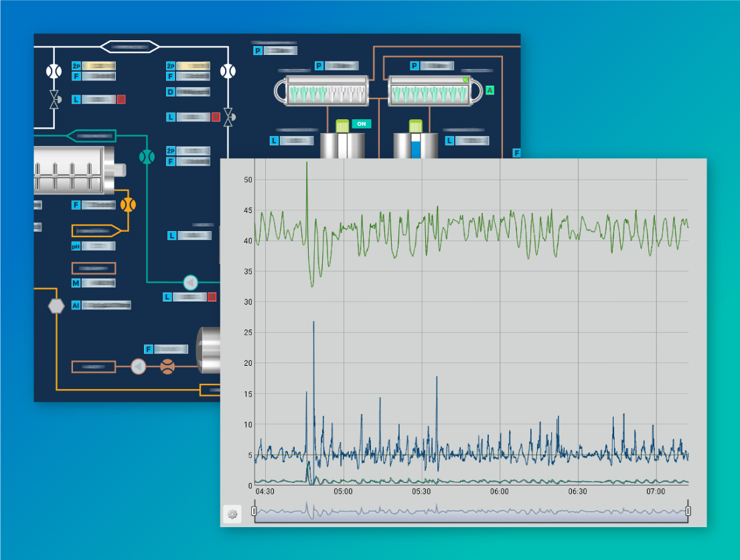Click the AI analyzer tag label
Viewport: 740px width, 560px height.
tap(76, 305)
